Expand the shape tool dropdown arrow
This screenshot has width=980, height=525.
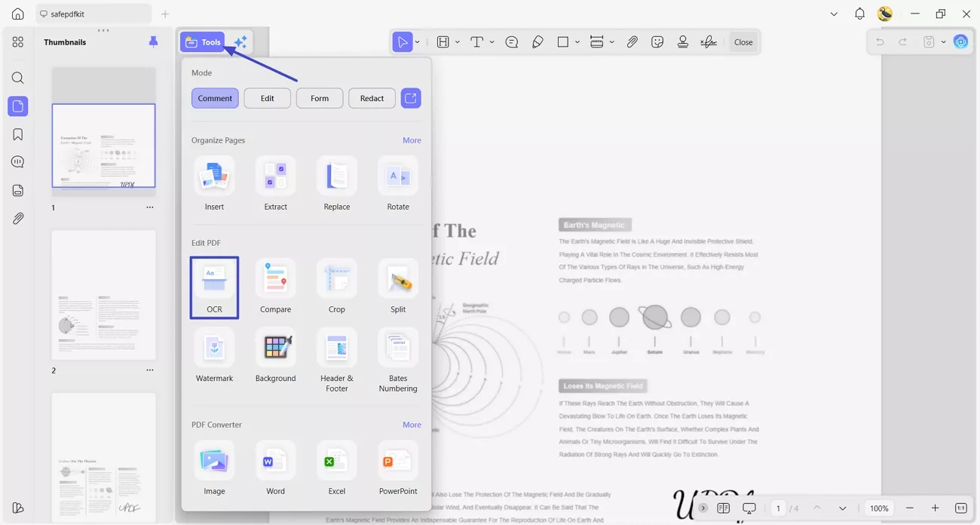pos(577,42)
